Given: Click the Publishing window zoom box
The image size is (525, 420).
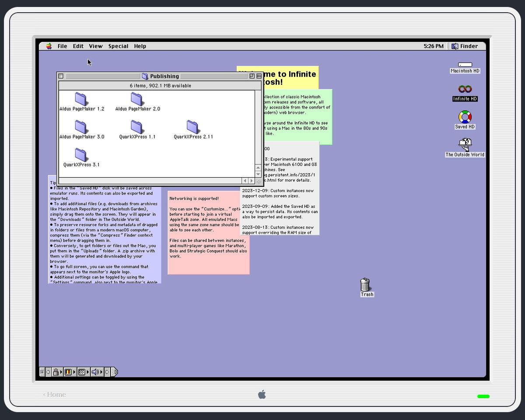Looking at the screenshot, I should tap(252, 76).
